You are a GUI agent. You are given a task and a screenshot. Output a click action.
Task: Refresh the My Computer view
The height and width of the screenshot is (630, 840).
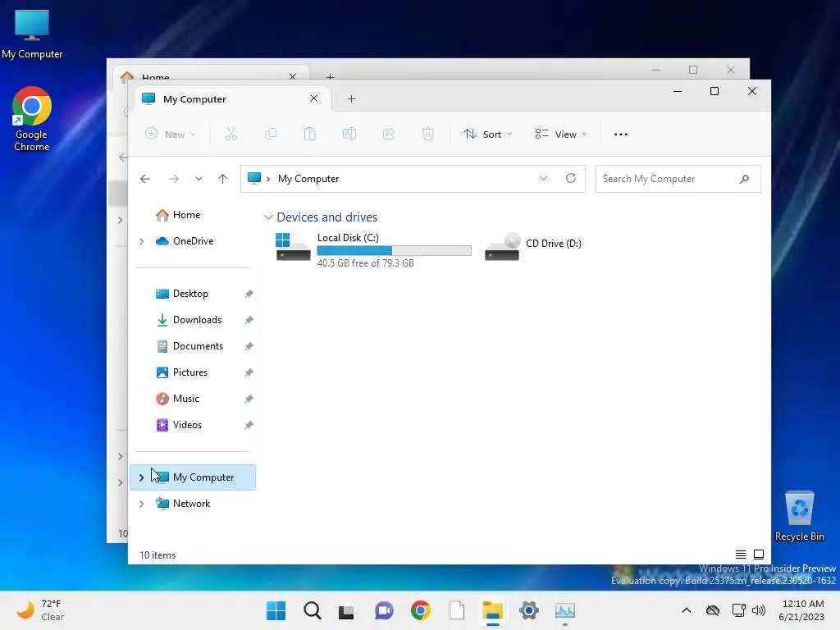[571, 178]
